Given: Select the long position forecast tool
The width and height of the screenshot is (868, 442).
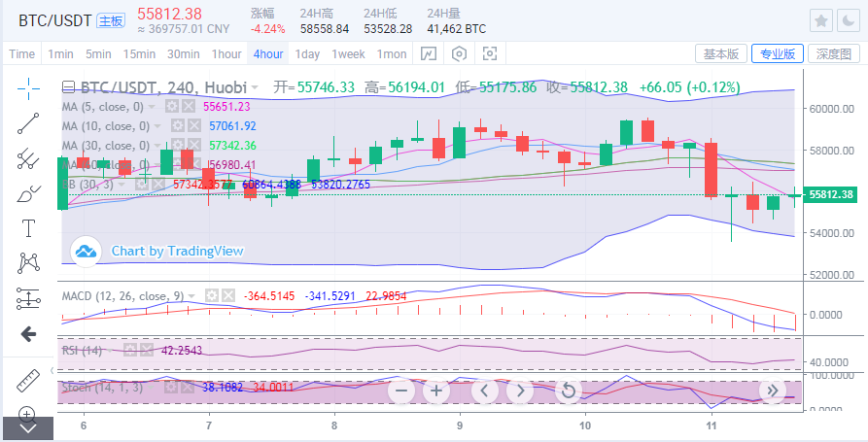Looking at the screenshot, I should 27,298.
